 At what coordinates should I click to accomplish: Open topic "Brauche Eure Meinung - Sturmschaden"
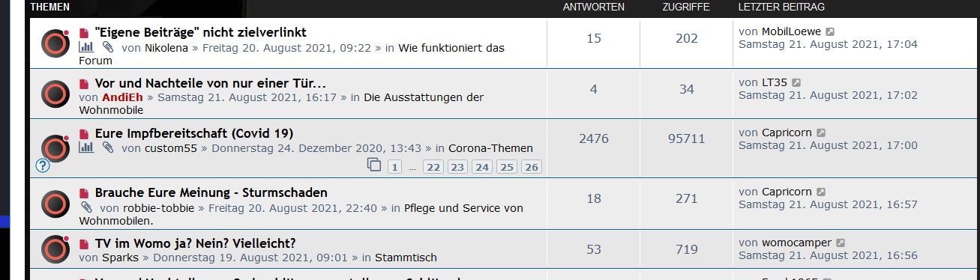tap(211, 193)
